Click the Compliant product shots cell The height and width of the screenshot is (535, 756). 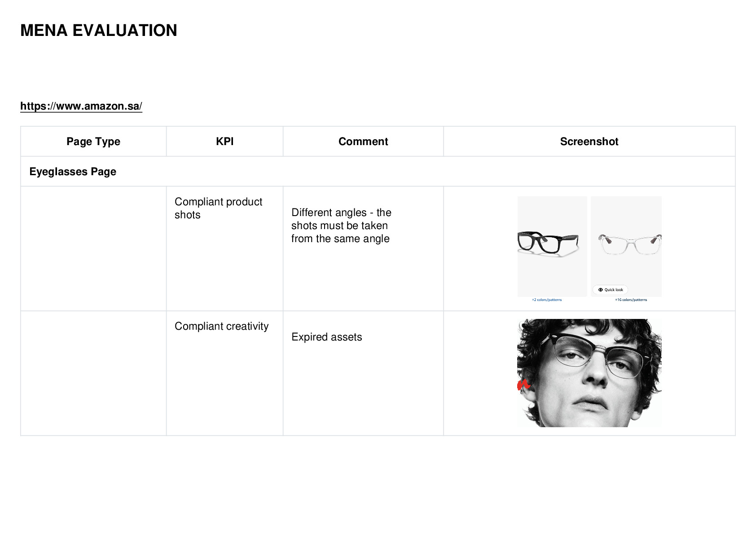(x=224, y=248)
